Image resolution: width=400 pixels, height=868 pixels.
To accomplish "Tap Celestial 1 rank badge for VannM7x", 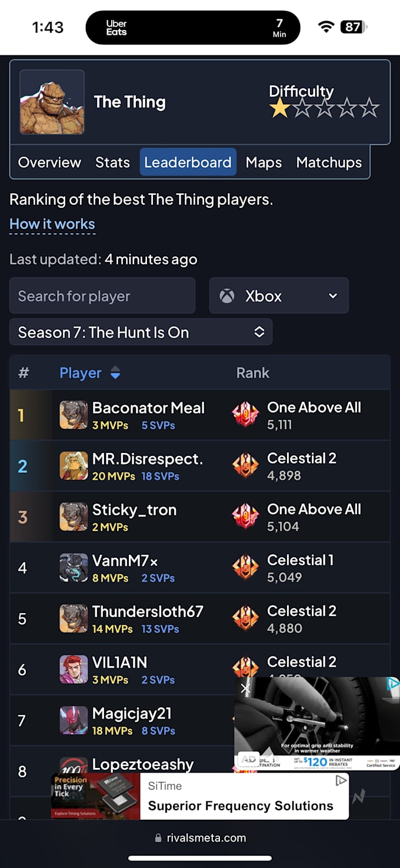I will click(246, 568).
